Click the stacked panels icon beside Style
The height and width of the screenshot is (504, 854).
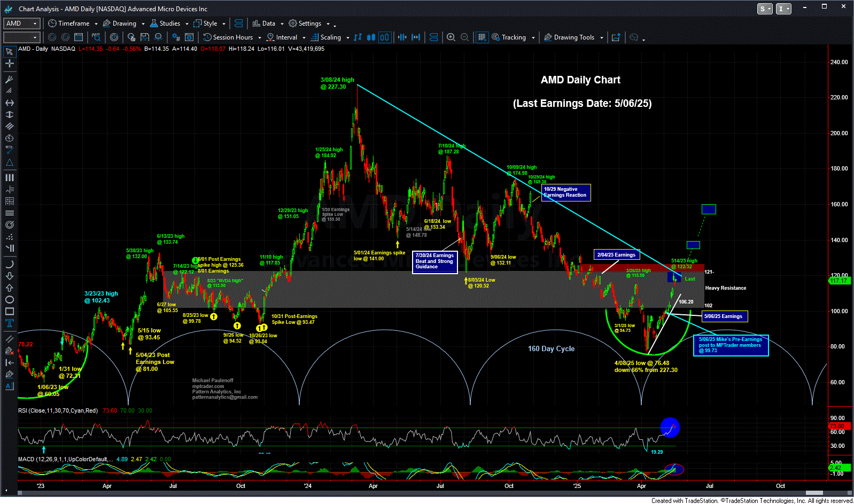click(x=238, y=24)
